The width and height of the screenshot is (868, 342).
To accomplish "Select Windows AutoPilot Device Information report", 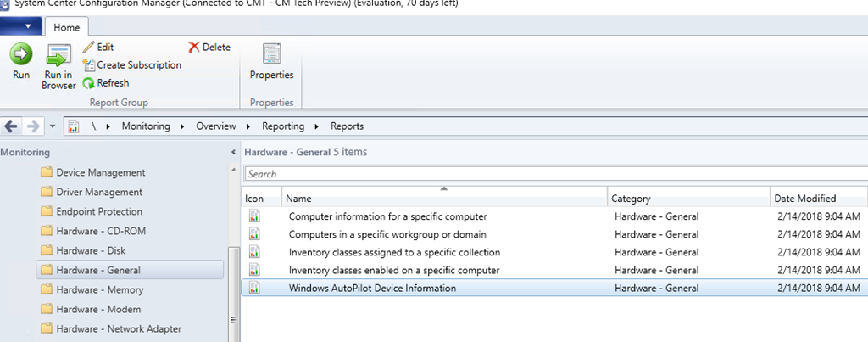I will coord(372,289).
